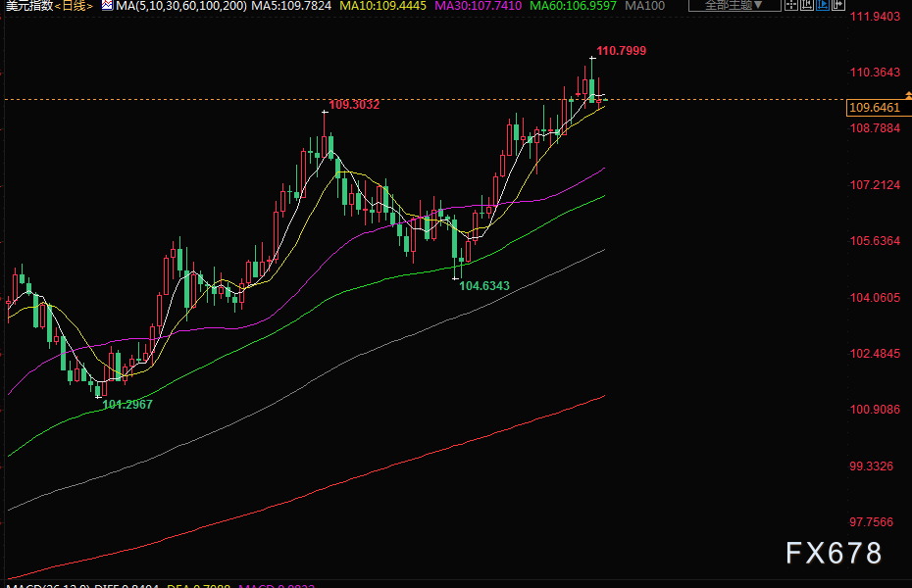Click the small indicator icon before MA(5,10,30,60,100,200)
The height and width of the screenshot is (588, 912).
coord(106,6)
